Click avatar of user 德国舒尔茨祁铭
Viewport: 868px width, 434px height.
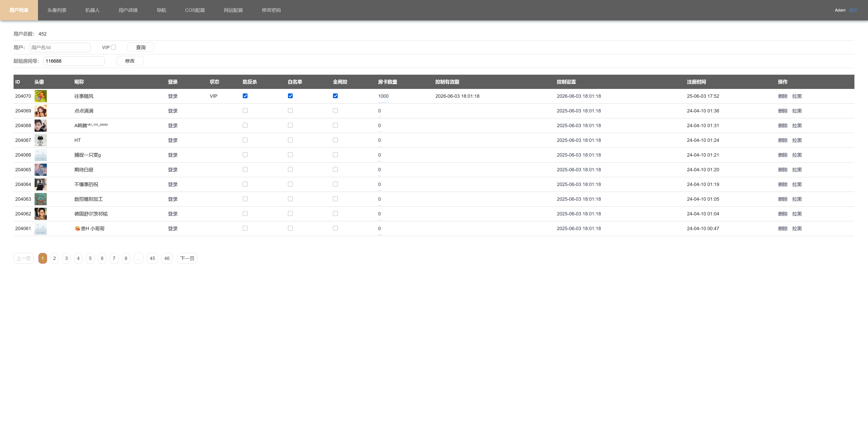(40, 214)
